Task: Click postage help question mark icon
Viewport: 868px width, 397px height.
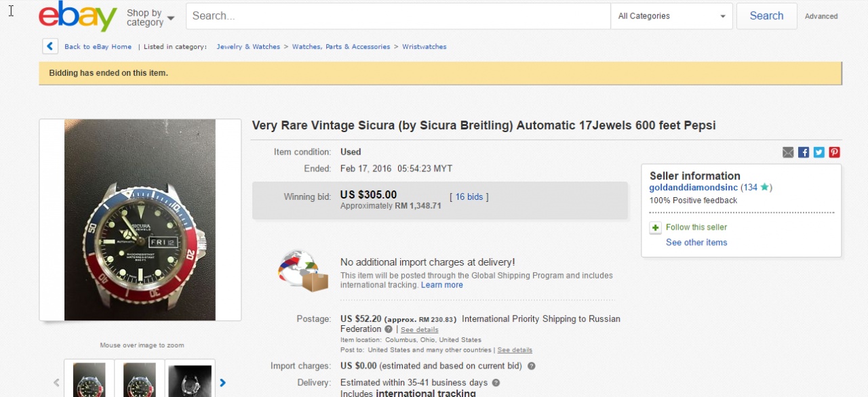Action: tap(389, 329)
